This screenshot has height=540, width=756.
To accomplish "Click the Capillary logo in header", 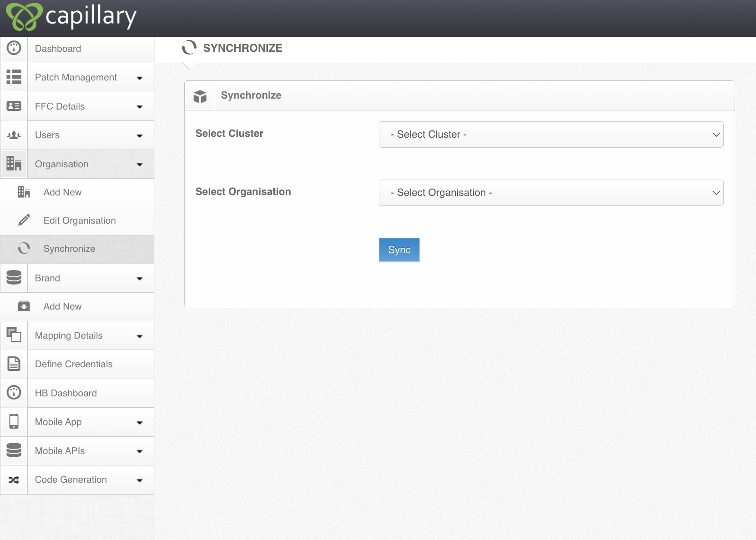I will 71,16.
